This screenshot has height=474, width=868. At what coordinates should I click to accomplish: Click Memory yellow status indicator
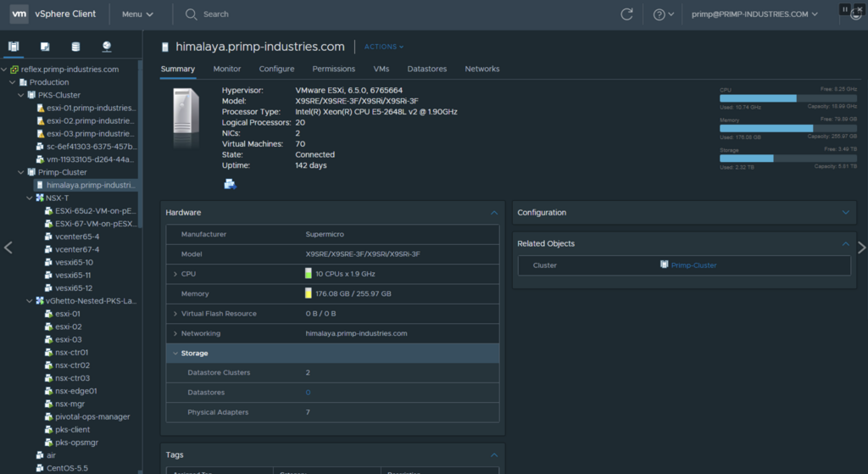click(309, 293)
